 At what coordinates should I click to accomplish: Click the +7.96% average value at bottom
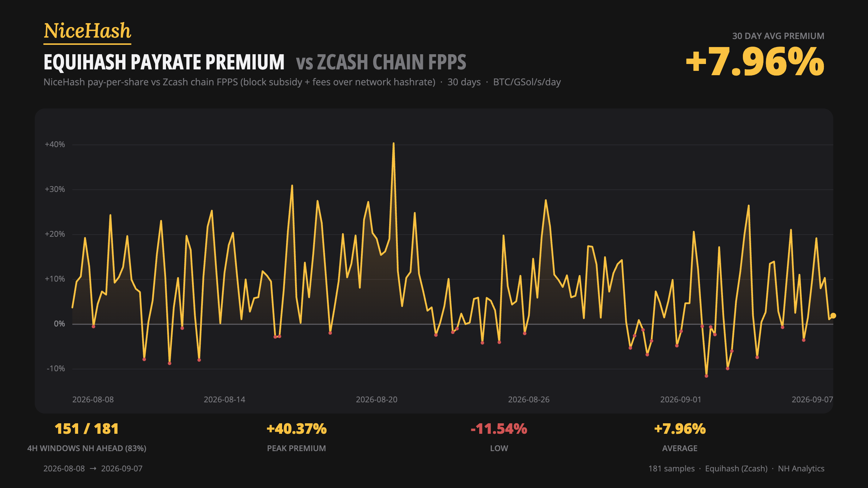680,429
